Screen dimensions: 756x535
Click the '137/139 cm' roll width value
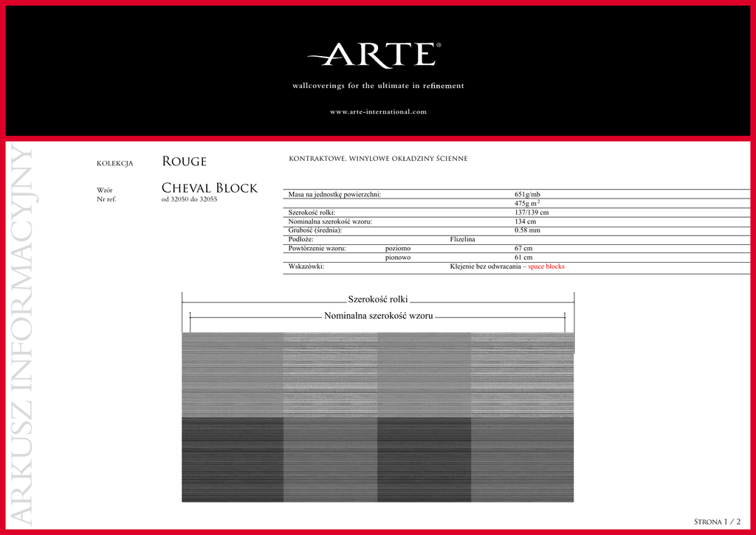tap(532, 213)
